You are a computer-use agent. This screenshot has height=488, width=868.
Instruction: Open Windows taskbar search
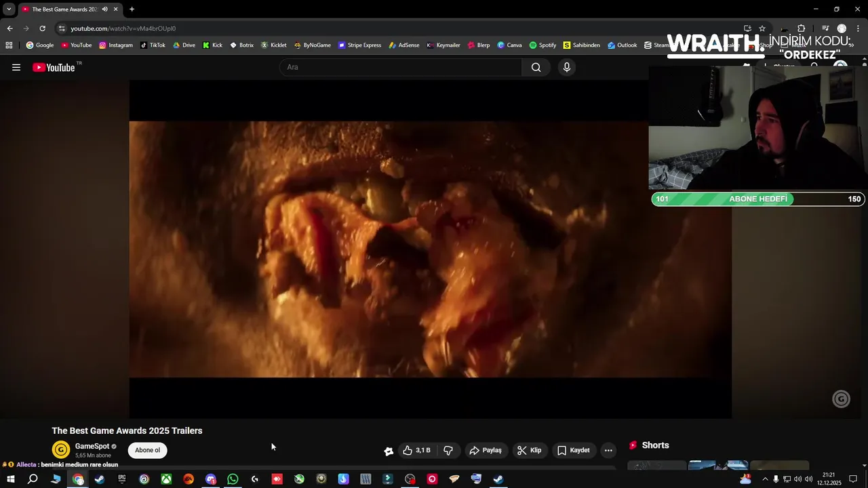[x=33, y=479]
